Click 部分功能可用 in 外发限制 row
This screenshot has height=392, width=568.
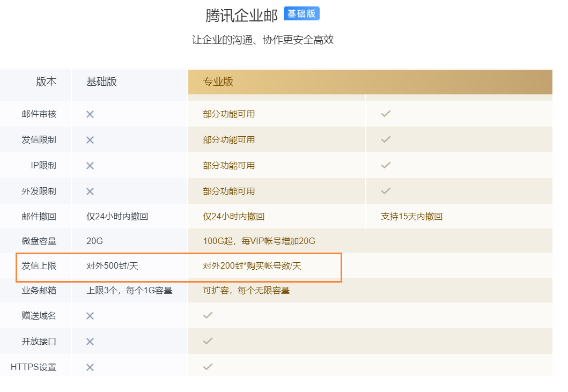click(229, 191)
